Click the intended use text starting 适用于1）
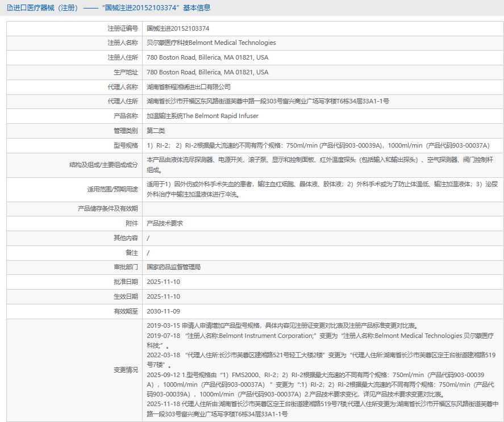 [322, 189]
